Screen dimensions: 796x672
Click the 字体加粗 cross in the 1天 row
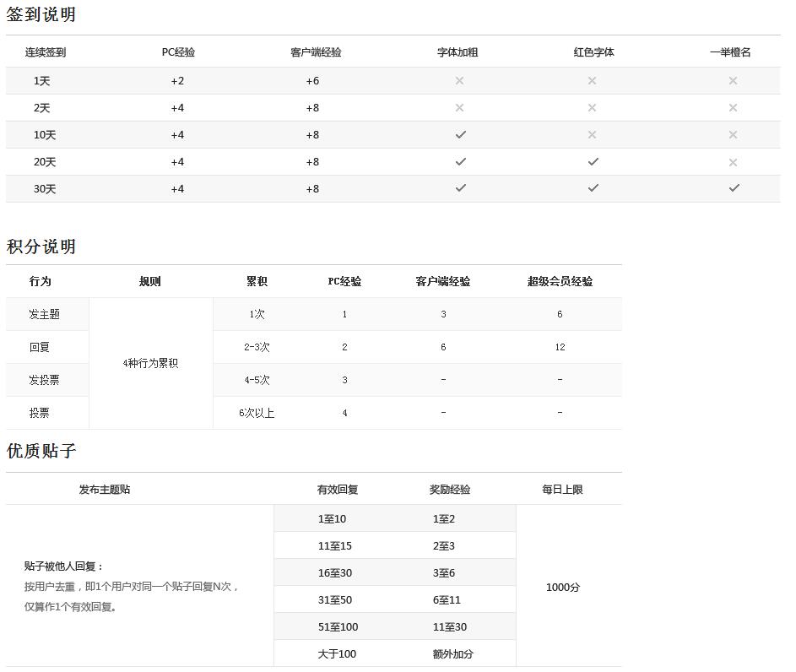click(459, 81)
